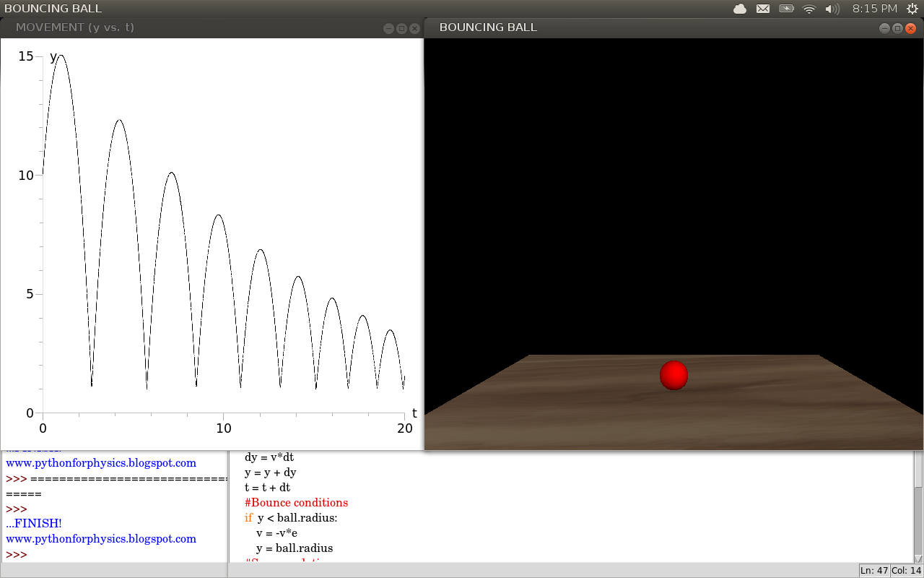Toggle maximize on the BOUNCING BALL window
The width and height of the screenshot is (924, 578).
point(896,28)
